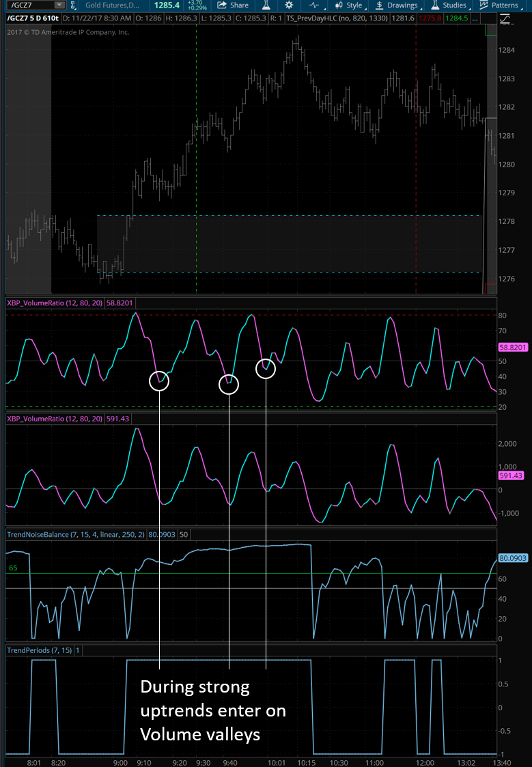This screenshot has height=767, width=532.
Task: Click the 1284 price axis label
Action: (x=507, y=50)
